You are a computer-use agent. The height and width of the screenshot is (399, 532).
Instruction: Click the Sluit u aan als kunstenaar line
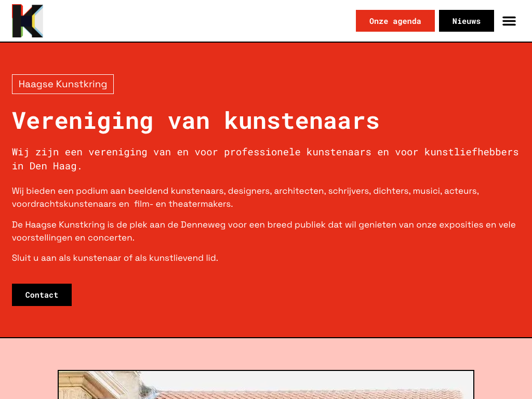click(x=115, y=258)
